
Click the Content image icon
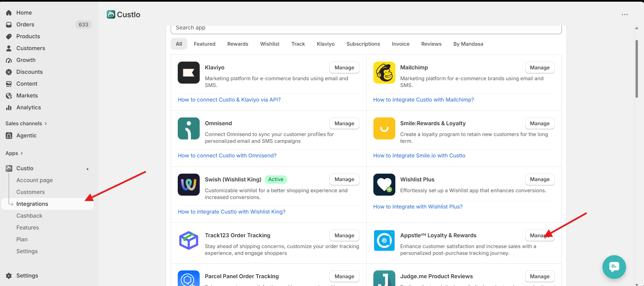9,84
